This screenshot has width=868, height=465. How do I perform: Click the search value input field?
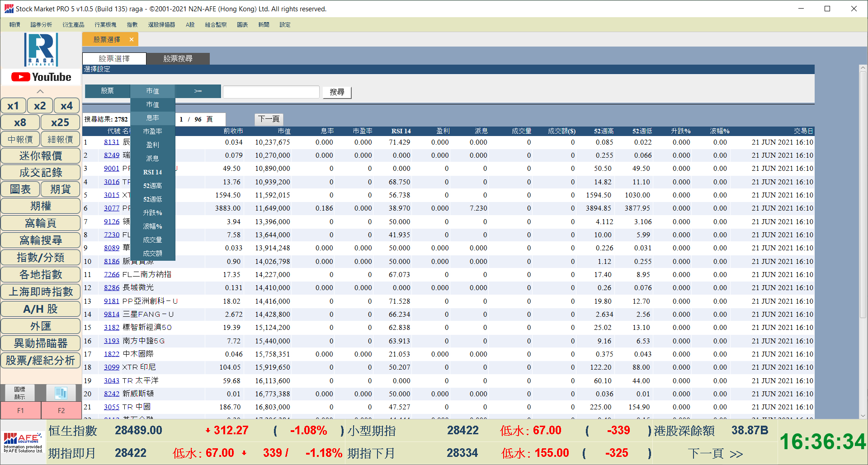pyautogui.click(x=271, y=92)
